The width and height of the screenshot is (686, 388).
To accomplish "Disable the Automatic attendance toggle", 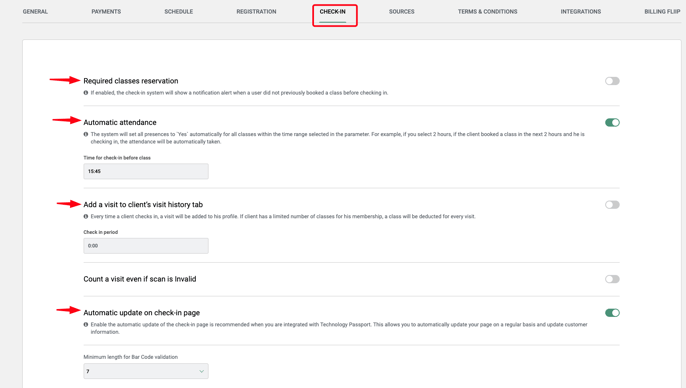I will pos(612,122).
